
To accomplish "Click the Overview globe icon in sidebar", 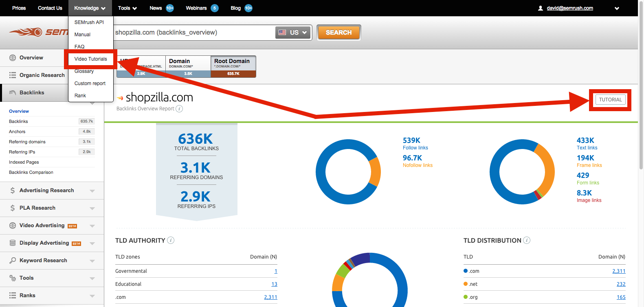I will click(x=13, y=58).
